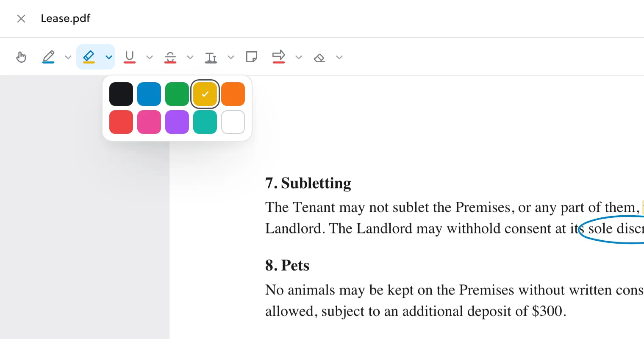Open the eraser options dropdown
Viewport: 644px width, 339px height.
click(339, 57)
